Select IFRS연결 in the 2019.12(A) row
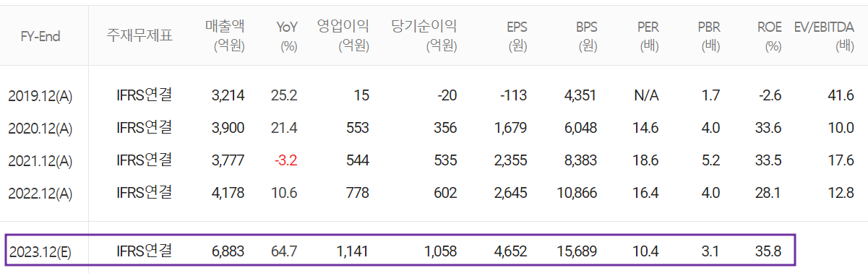868x273 pixels. click(144, 95)
